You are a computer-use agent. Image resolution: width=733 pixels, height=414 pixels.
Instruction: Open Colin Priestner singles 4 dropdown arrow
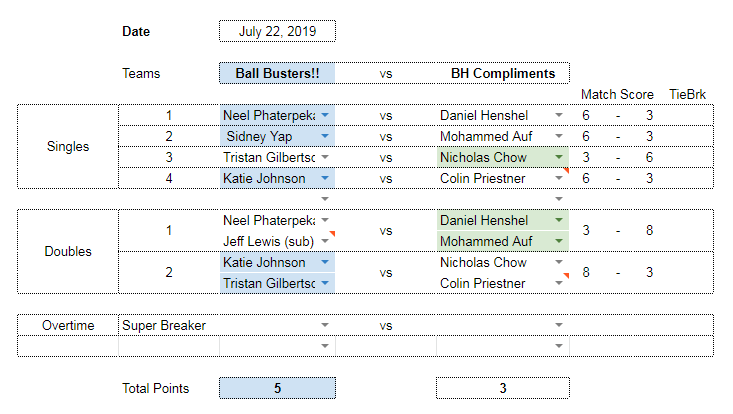559,178
